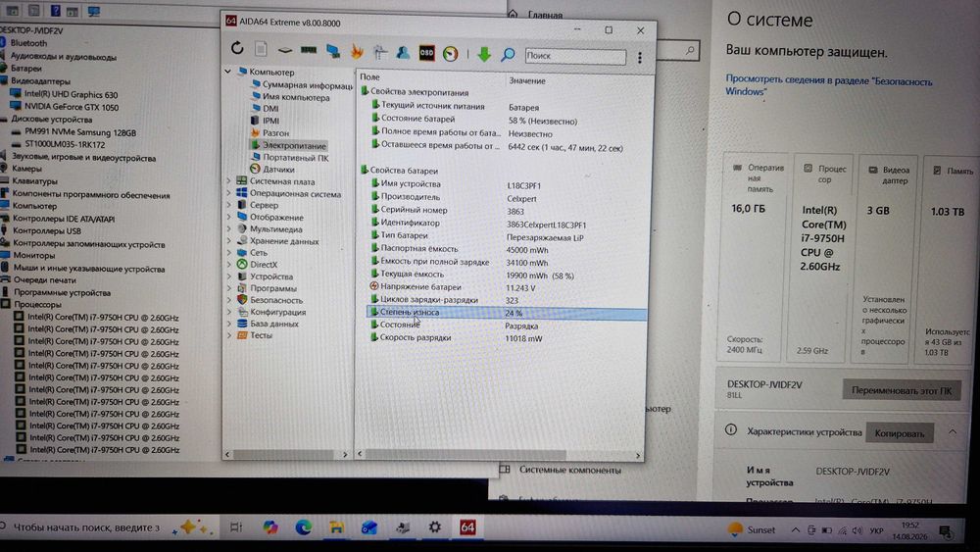This screenshot has height=552, width=980.
Task: Open the three-dot menu in AIDA64
Action: (639, 58)
